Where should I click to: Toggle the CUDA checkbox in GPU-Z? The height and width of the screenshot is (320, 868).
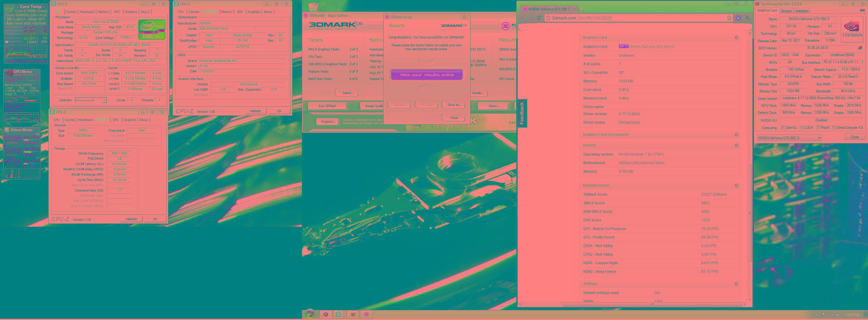802,127
